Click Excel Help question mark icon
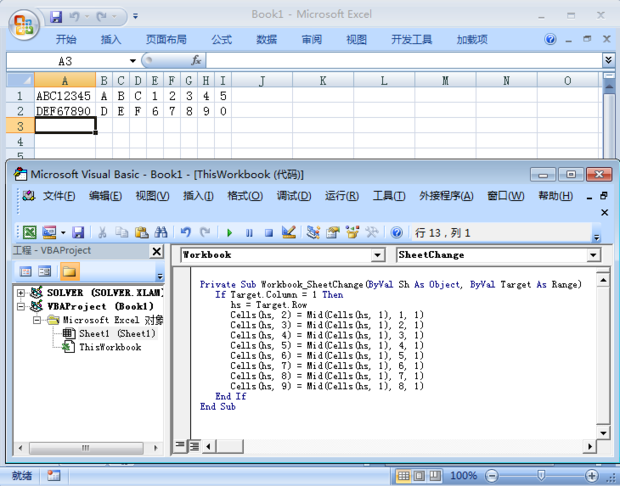Viewport: 620px width, 486px height. tap(550, 39)
